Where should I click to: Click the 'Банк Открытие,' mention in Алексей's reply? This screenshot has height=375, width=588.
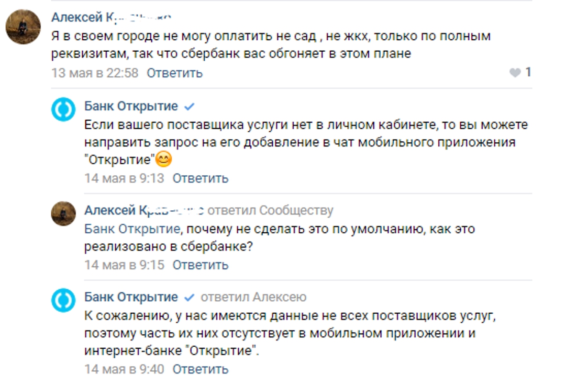(x=132, y=229)
